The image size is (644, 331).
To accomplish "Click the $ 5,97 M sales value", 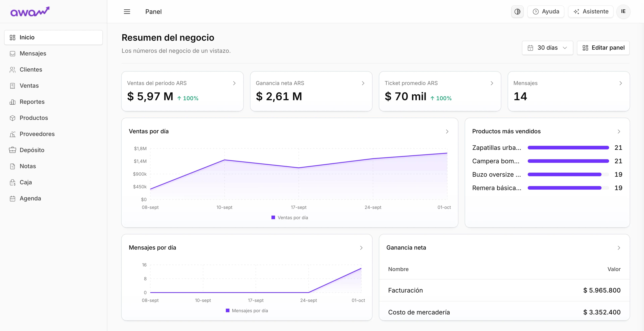I will click(150, 96).
